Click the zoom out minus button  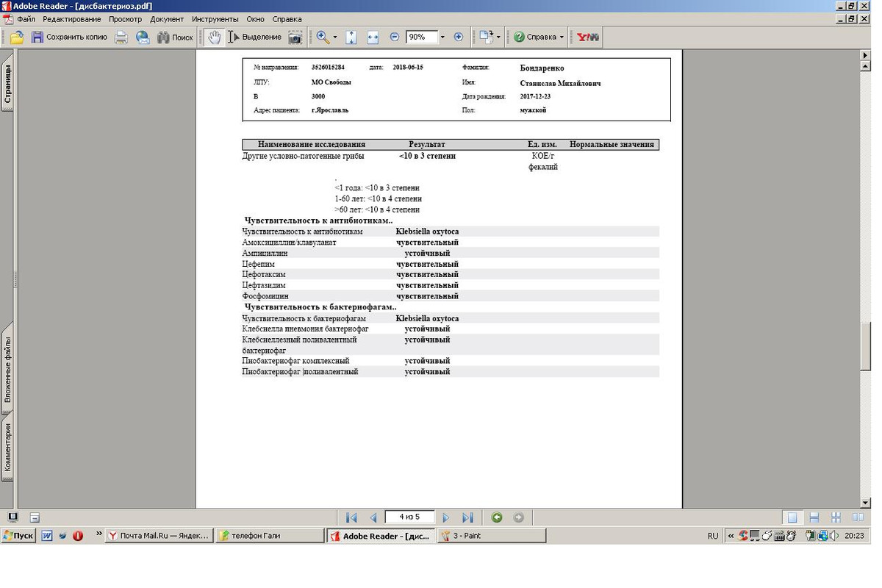point(395,37)
